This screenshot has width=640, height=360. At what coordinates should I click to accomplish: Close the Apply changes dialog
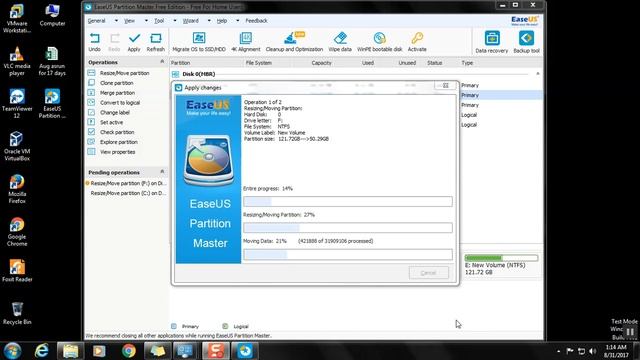[446, 86]
